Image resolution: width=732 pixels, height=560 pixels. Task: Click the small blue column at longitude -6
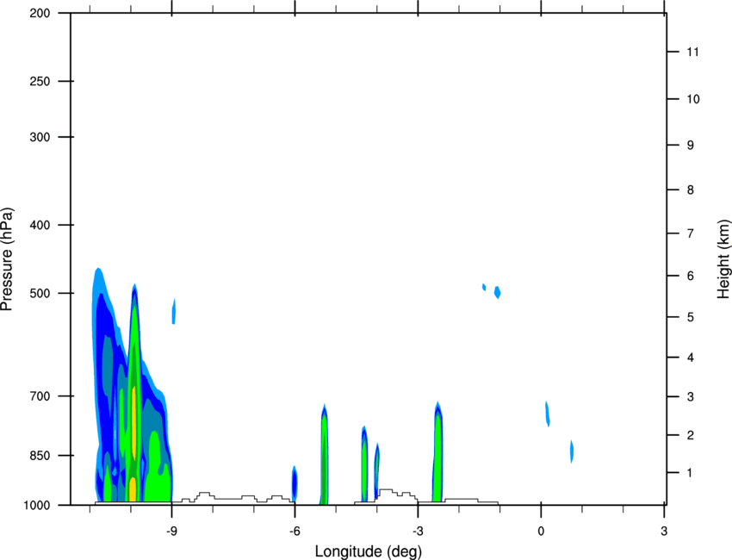(x=295, y=483)
